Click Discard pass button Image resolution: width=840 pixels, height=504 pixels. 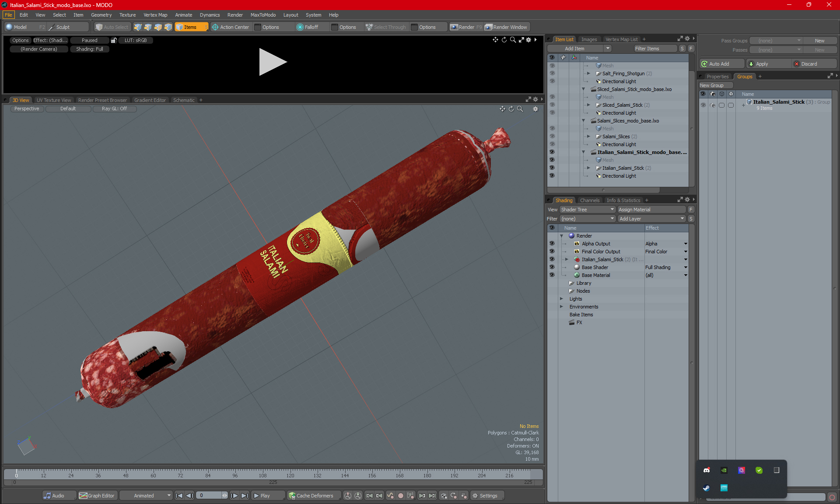coord(814,64)
